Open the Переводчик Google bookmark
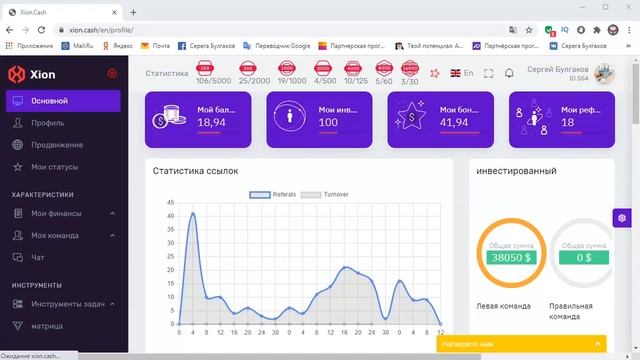Screen dimensions: 640x360 pos(277,46)
